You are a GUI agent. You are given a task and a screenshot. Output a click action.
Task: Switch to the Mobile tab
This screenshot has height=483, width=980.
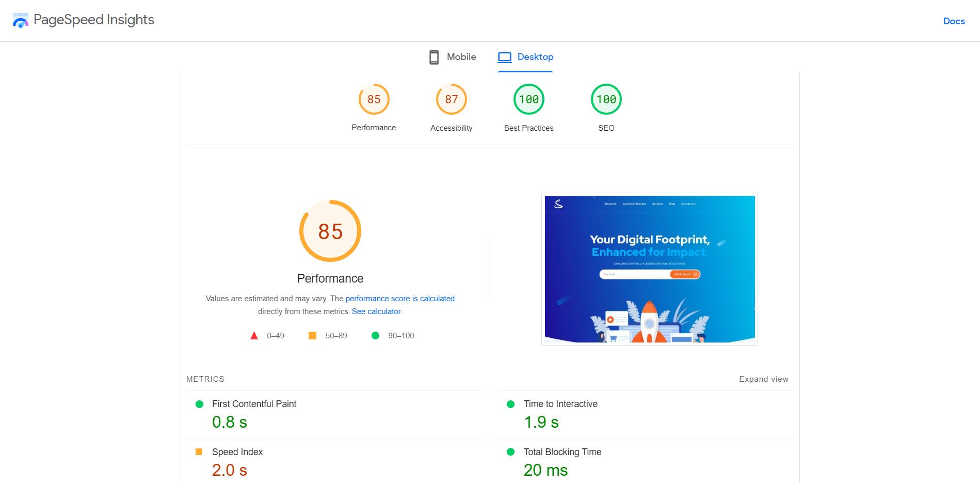tap(452, 57)
